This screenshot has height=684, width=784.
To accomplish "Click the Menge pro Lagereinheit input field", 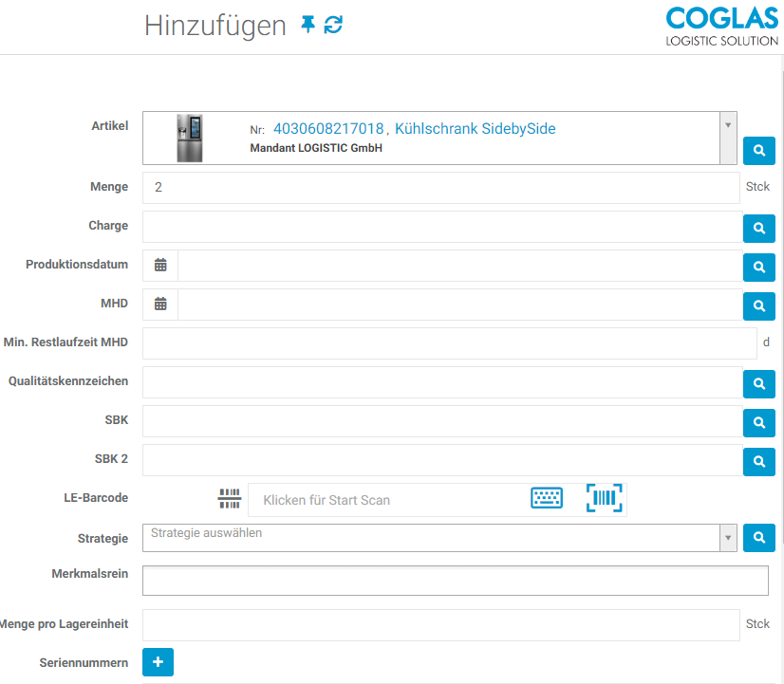I will pyautogui.click(x=440, y=624).
